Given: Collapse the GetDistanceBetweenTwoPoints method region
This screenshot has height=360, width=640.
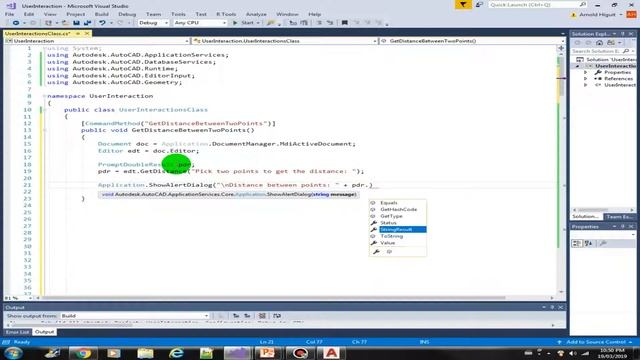Looking at the screenshot, I should [44, 130].
